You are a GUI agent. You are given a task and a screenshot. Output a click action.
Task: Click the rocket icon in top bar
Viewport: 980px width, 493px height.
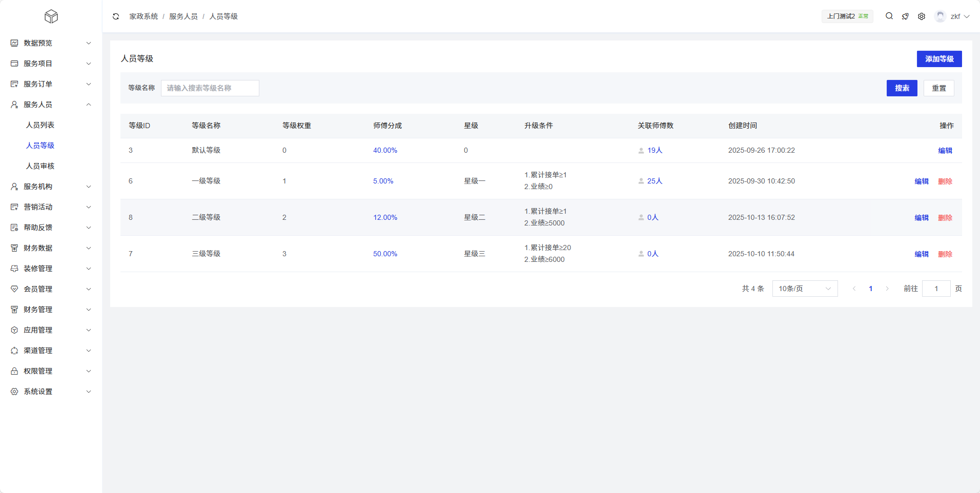tap(905, 16)
